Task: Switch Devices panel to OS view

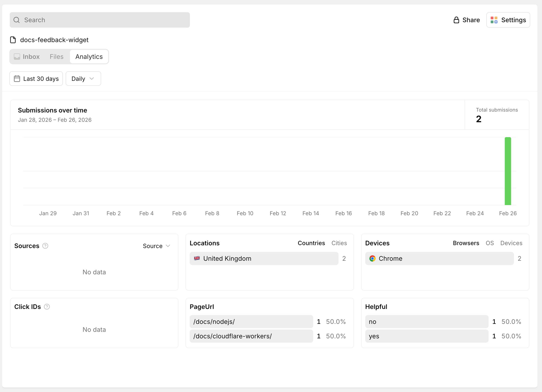Action: point(490,243)
